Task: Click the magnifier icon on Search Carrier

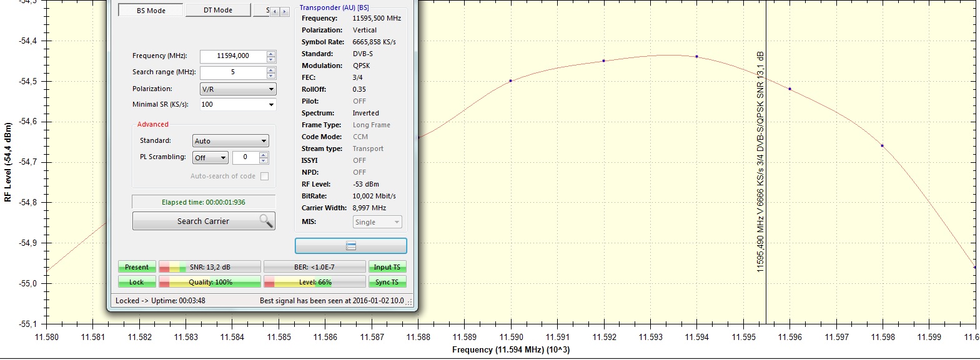Action: click(x=266, y=221)
